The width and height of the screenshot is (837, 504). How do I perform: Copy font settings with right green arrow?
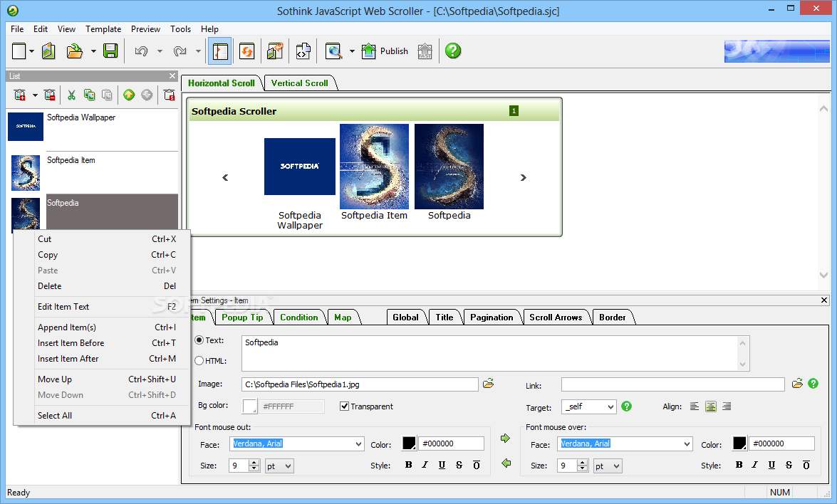click(x=506, y=439)
